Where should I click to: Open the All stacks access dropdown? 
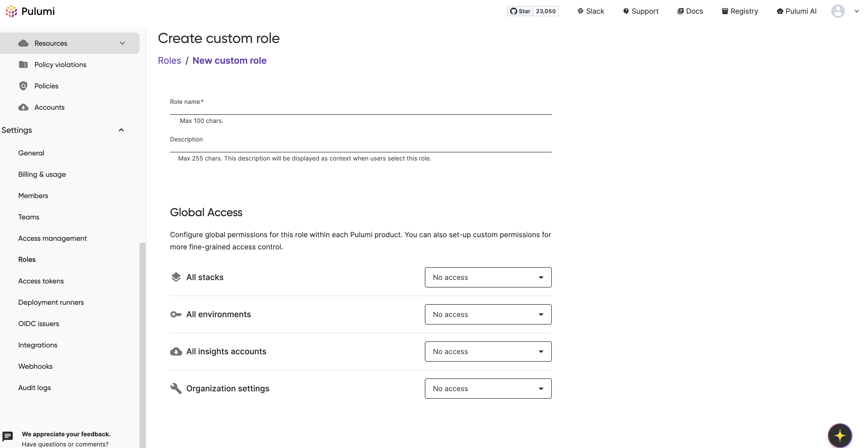(x=488, y=277)
